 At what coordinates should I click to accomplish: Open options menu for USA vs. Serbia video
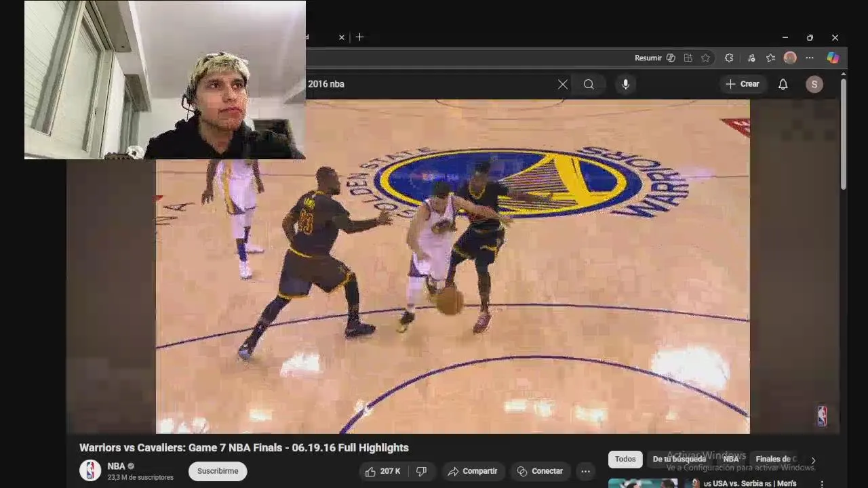[x=822, y=484]
